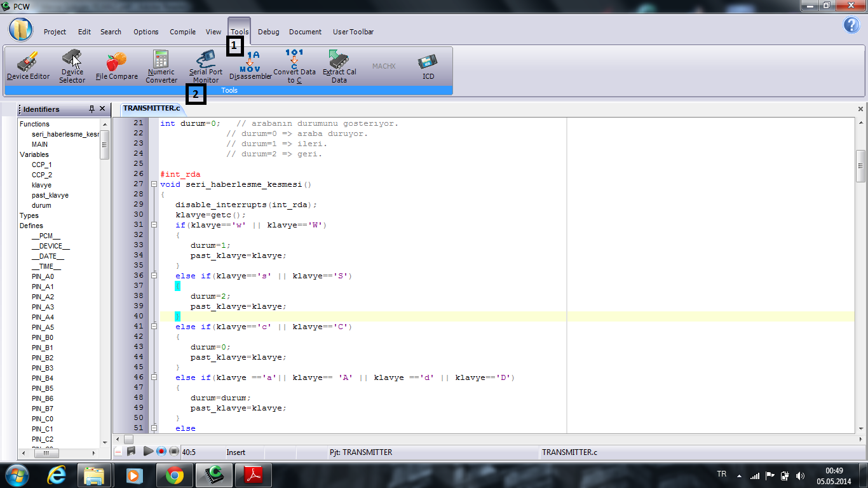
Task: Click the Pjt: TRANSMITTER status bar entry
Action: pyautogui.click(x=361, y=452)
